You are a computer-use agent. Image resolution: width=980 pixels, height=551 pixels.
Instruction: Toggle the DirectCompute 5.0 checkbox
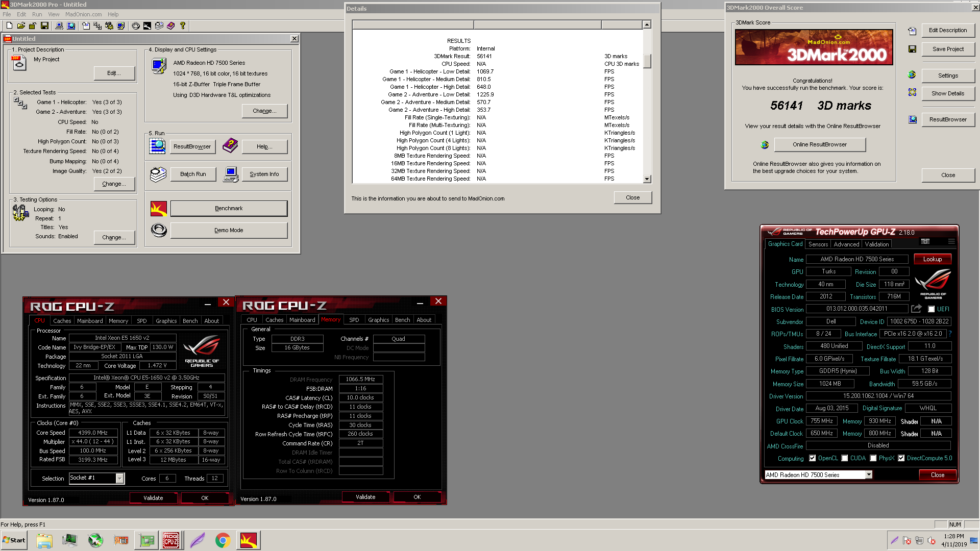[x=901, y=458]
